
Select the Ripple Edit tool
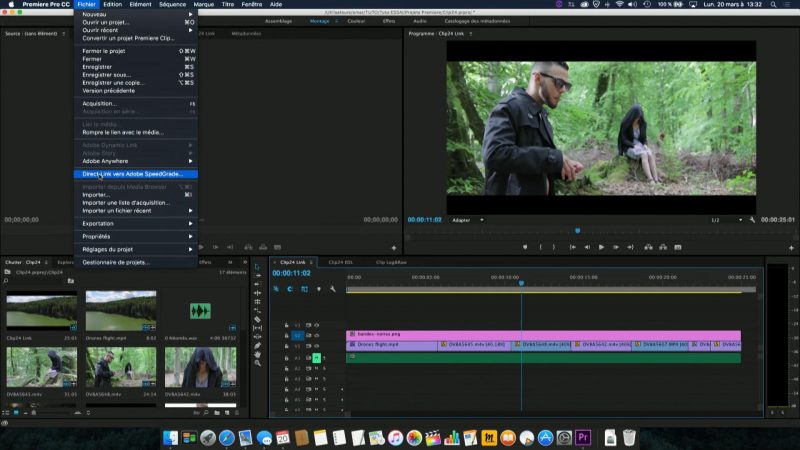pos(257,284)
